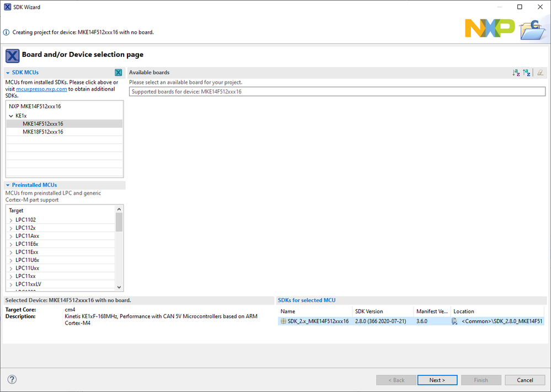The width and height of the screenshot is (551, 392).
Task: Select the LPC1102 target label
Action: coord(26,220)
